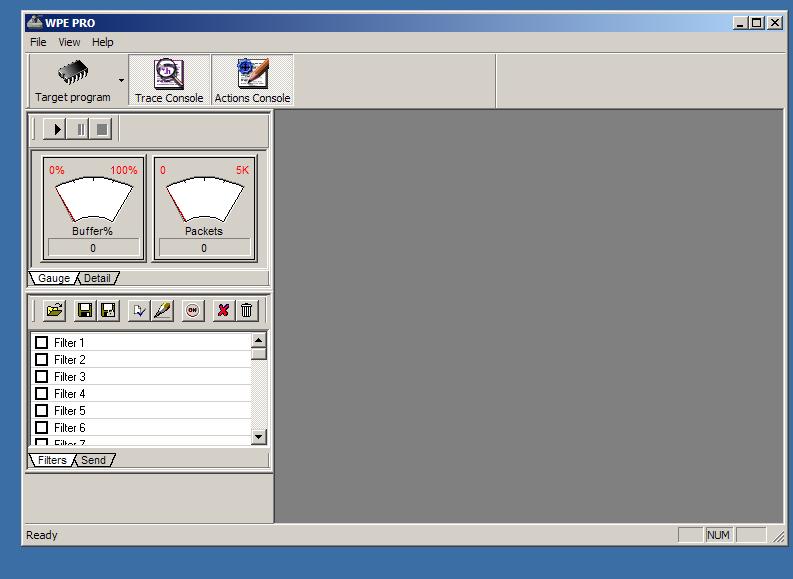Click the pencil edit filter icon
Screen dimensions: 793x579
tap(162, 310)
